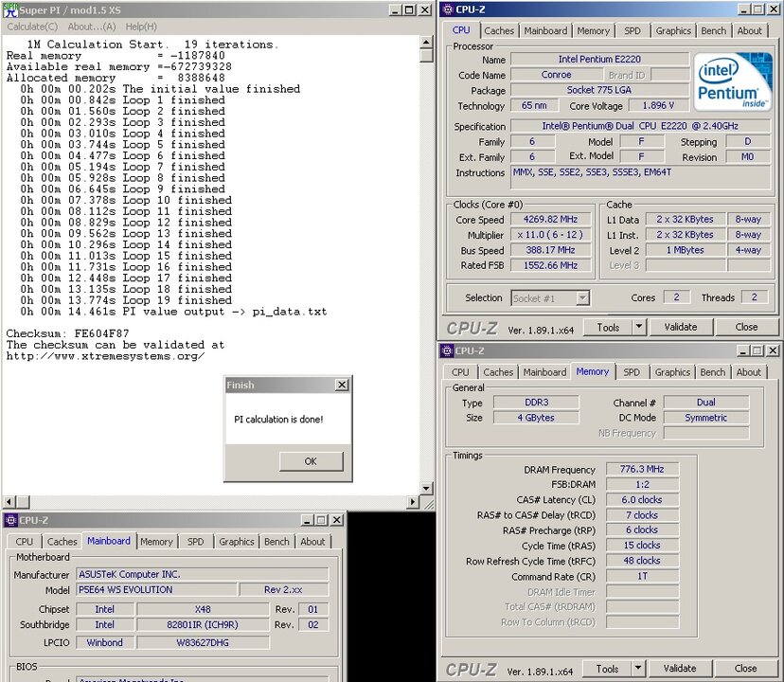Click the Super PI title bar app icon
This screenshot has width=784, height=682.
(10, 9)
